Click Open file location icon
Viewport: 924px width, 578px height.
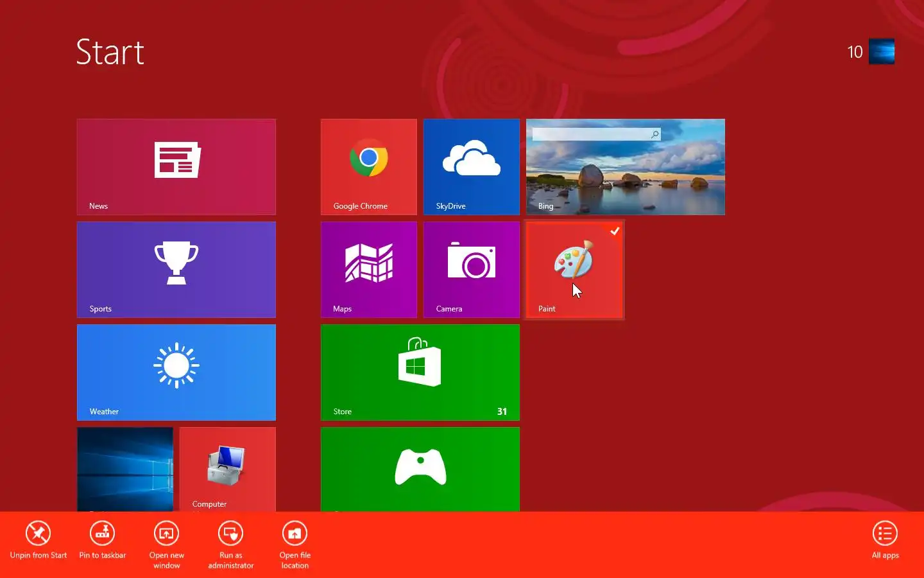pos(295,533)
